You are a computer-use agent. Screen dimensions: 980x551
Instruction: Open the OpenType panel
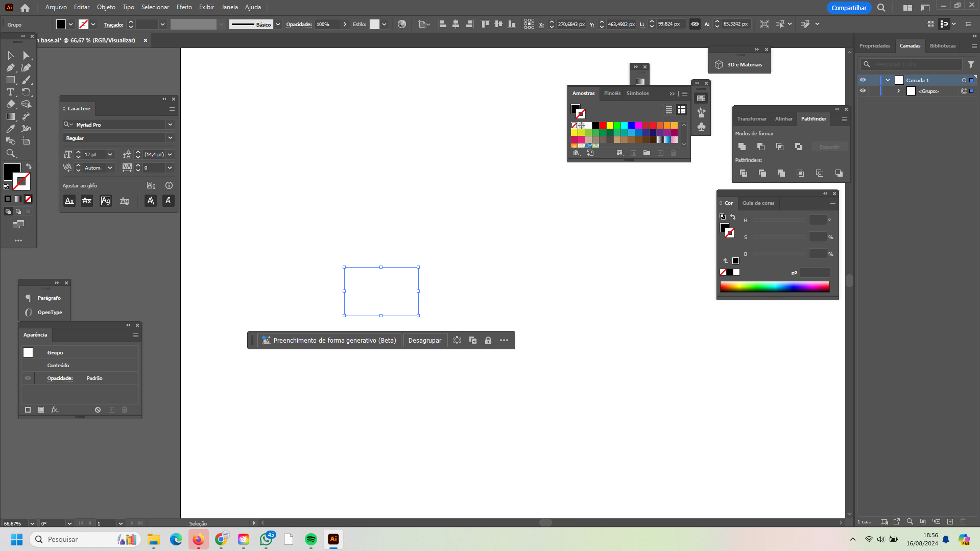[x=44, y=312]
